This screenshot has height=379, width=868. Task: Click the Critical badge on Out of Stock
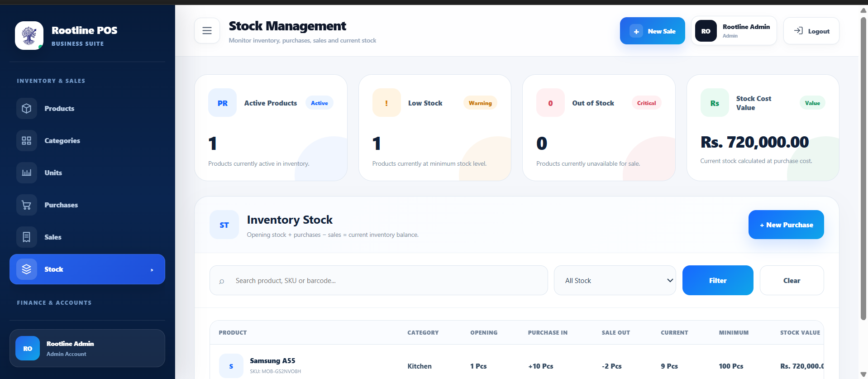coord(646,103)
